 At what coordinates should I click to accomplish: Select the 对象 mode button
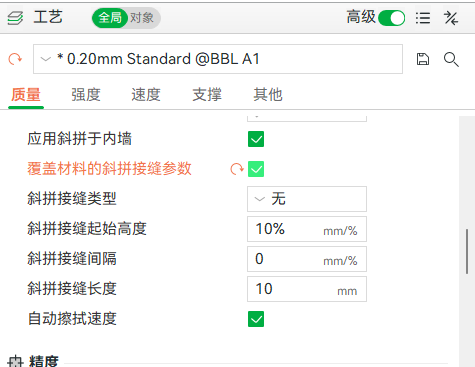[x=142, y=18]
